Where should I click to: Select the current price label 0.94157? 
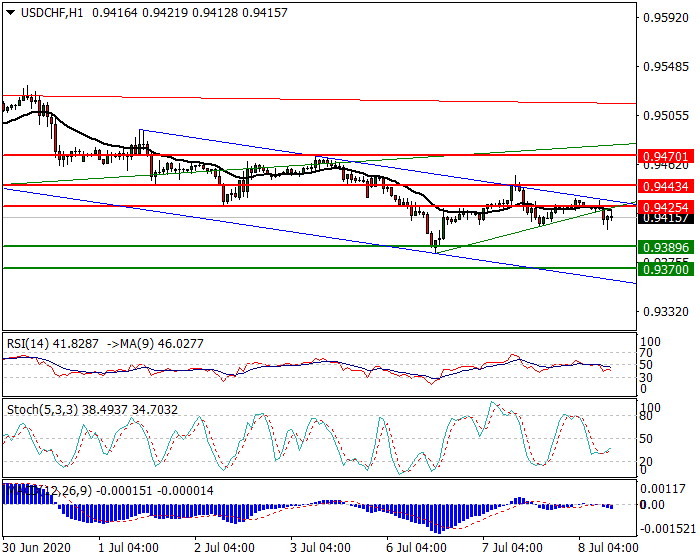point(666,218)
